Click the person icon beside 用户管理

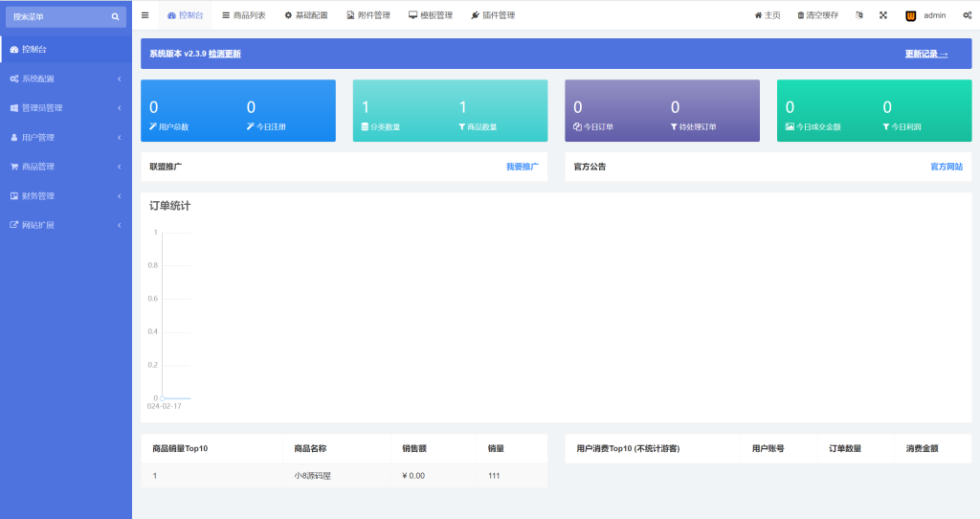click(x=13, y=138)
